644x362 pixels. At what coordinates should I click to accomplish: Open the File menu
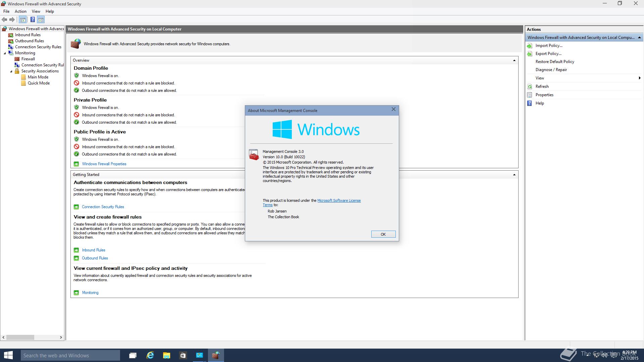(6, 11)
